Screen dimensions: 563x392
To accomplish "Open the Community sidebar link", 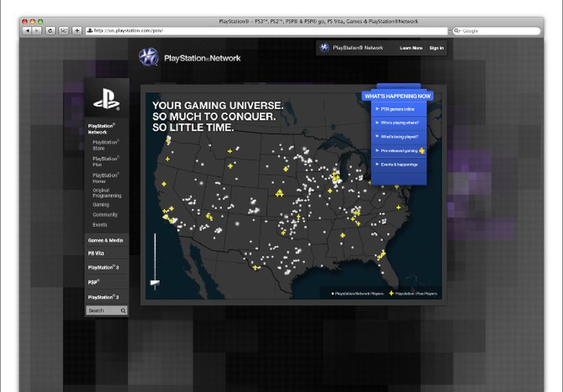I will tap(105, 215).
